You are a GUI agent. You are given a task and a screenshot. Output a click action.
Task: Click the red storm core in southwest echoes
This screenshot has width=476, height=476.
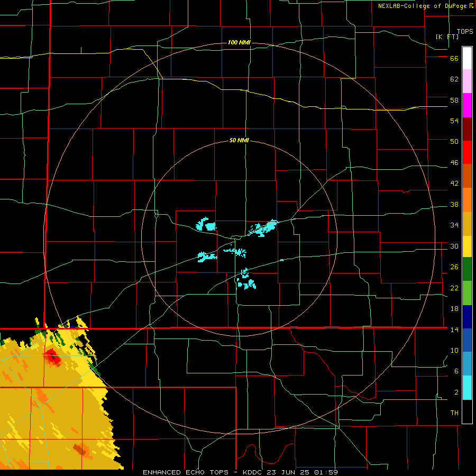pos(52,356)
